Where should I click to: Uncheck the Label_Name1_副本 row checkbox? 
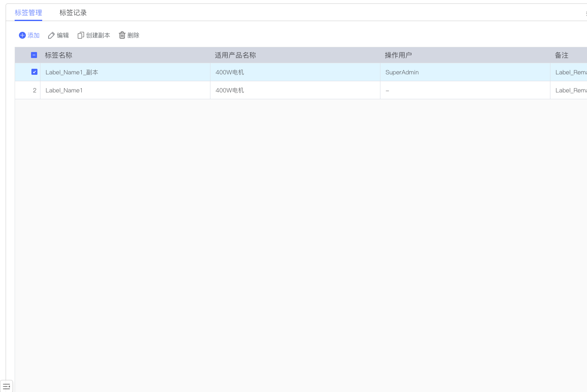pos(34,72)
